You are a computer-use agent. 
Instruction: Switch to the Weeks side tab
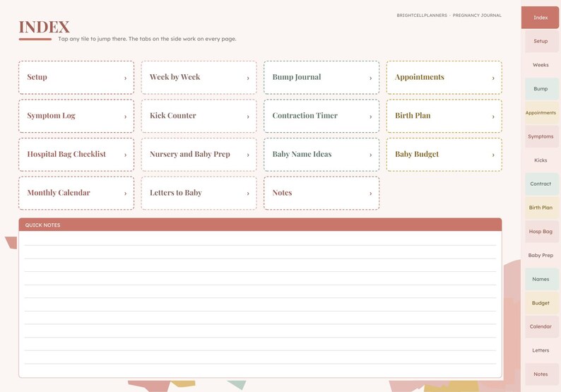click(542, 65)
